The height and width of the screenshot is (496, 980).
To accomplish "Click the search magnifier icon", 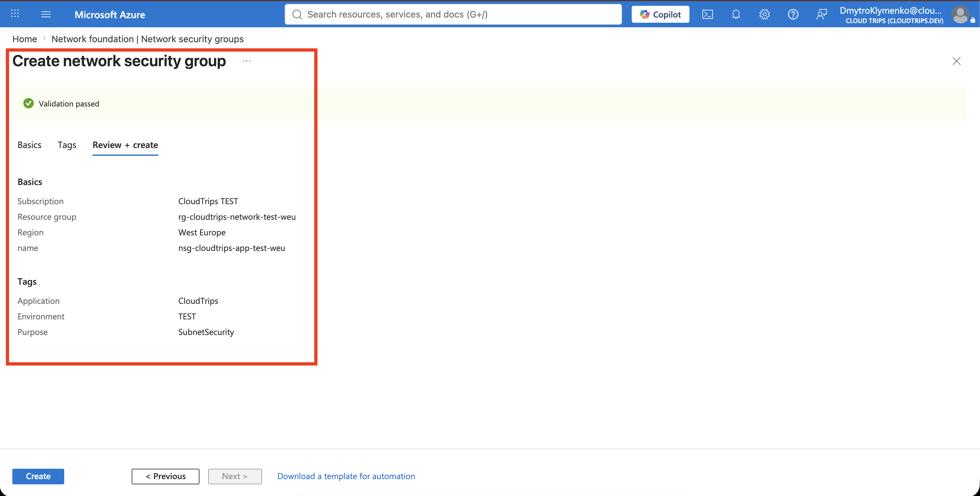I will [297, 15].
